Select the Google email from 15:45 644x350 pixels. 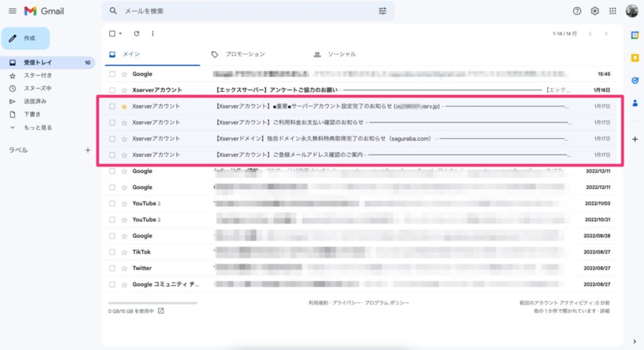(112, 74)
